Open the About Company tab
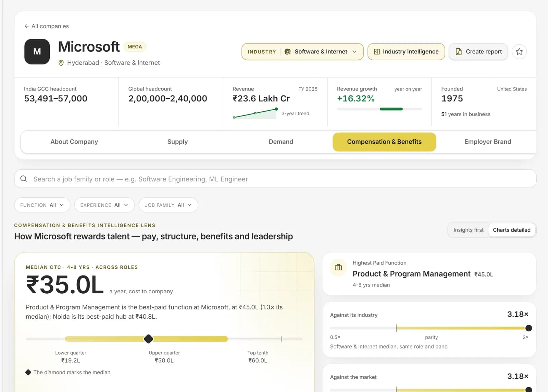This screenshot has height=392, width=548. click(74, 142)
